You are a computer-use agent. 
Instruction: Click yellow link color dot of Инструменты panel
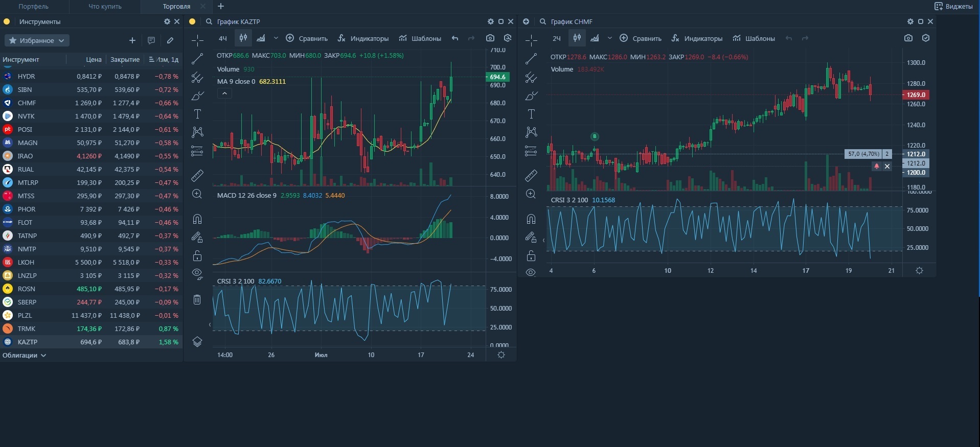[7, 21]
